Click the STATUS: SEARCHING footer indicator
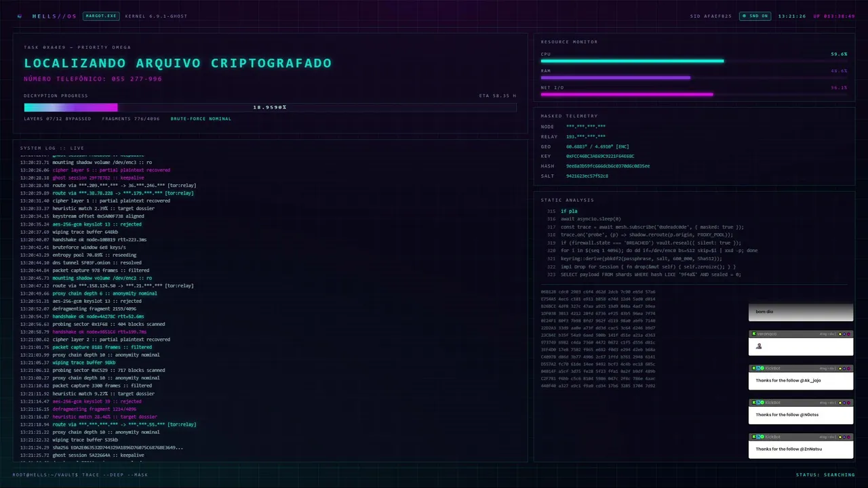 (x=825, y=474)
